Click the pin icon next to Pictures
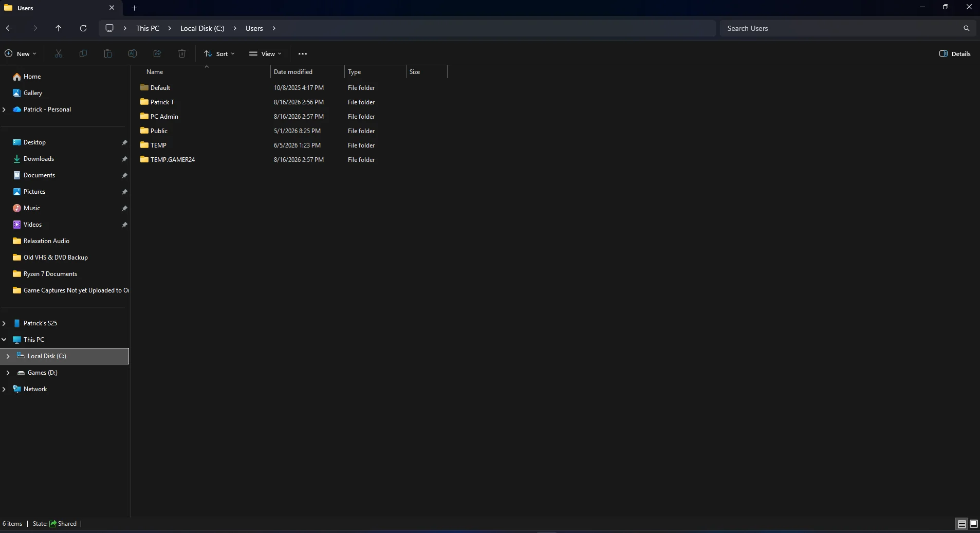Viewport: 980px width, 533px height. tap(124, 192)
